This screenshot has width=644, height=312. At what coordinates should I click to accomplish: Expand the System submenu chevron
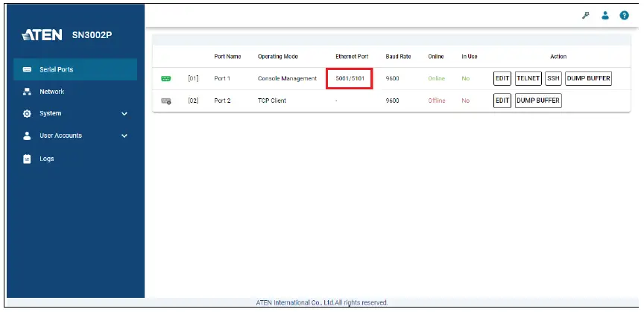(x=124, y=114)
